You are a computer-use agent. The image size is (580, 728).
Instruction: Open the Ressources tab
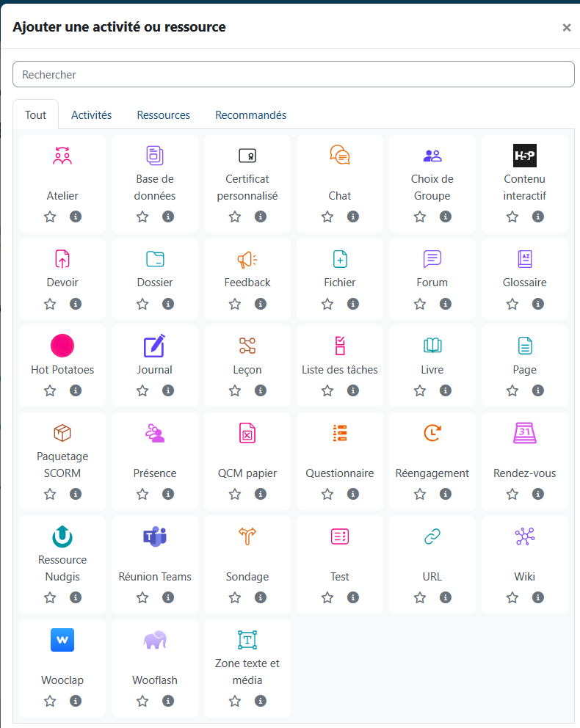(164, 115)
